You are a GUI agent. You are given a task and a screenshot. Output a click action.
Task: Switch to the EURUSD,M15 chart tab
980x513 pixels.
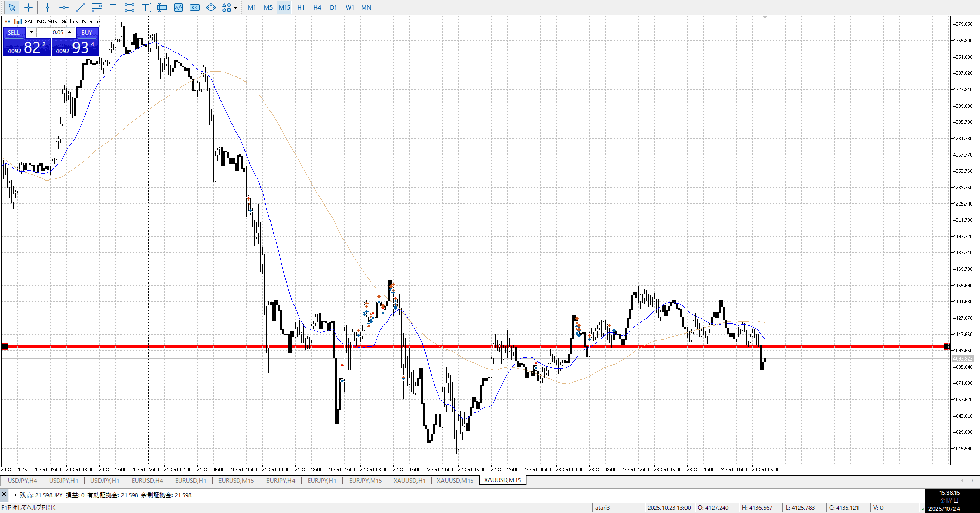coord(236,480)
